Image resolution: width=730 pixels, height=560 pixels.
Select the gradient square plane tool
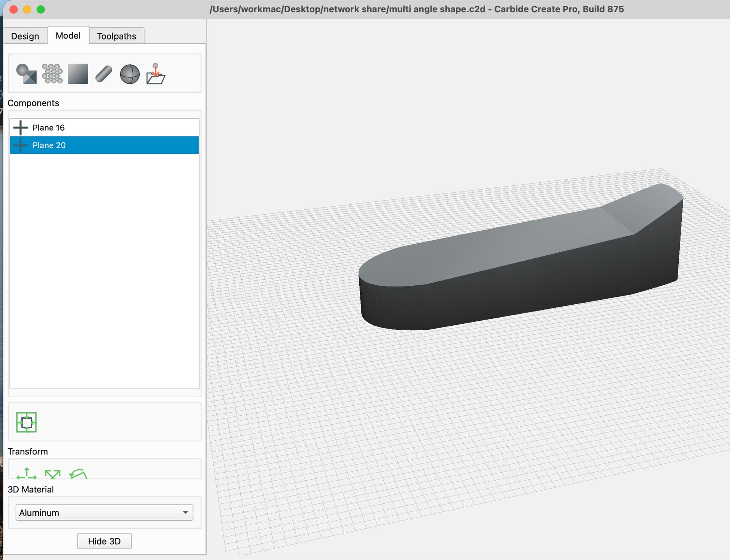[78, 74]
